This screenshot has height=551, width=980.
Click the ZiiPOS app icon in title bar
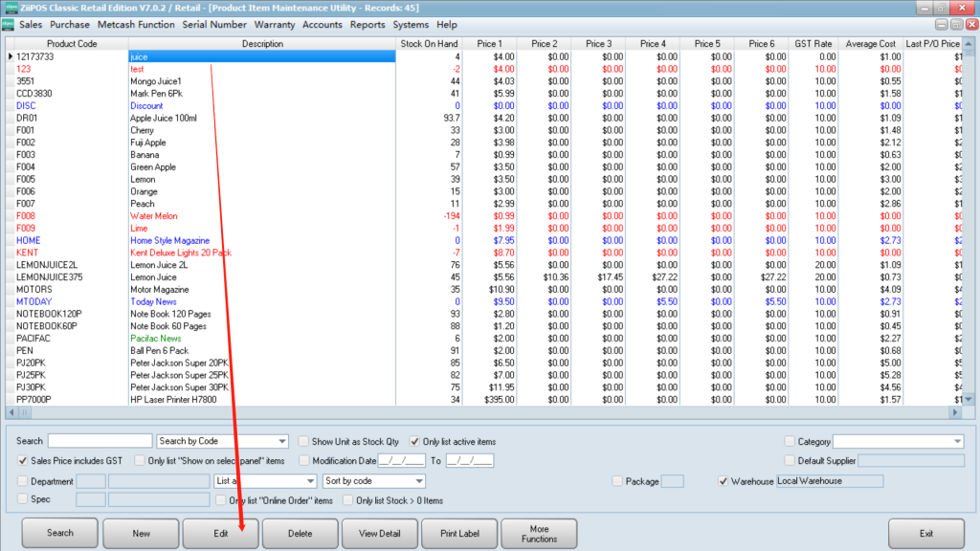click(x=9, y=8)
